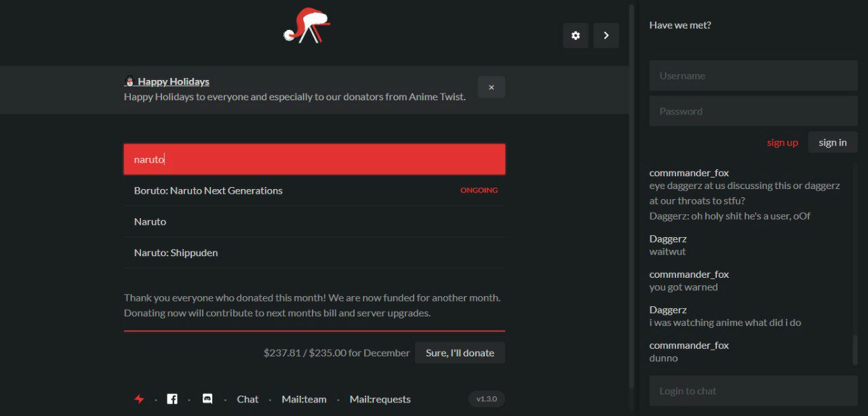
Task: Click the ONGOING status label
Action: pos(479,190)
